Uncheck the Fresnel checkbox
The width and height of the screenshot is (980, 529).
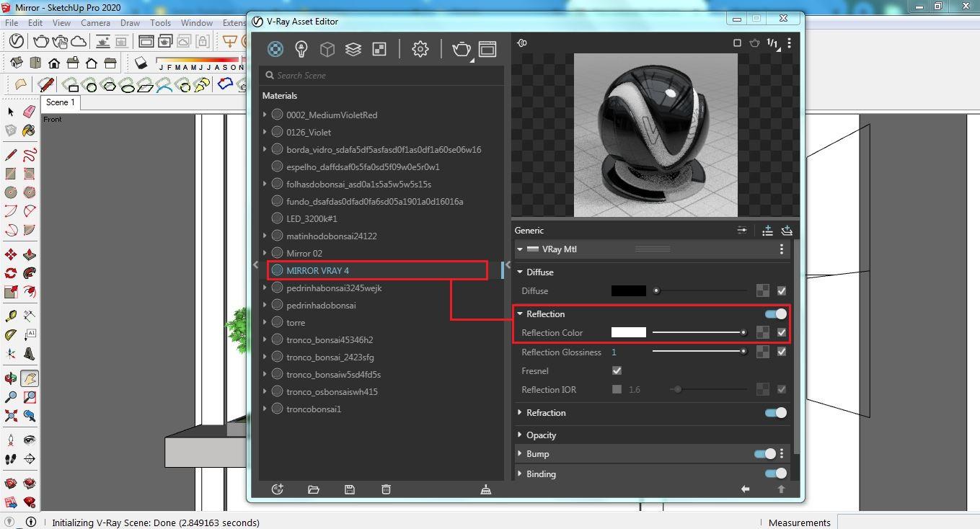(x=617, y=370)
